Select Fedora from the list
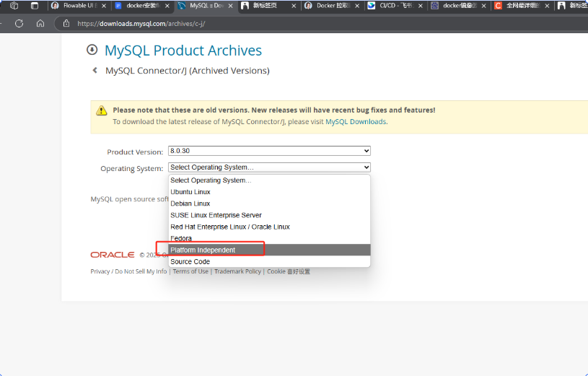The width and height of the screenshot is (588, 376). (269, 238)
